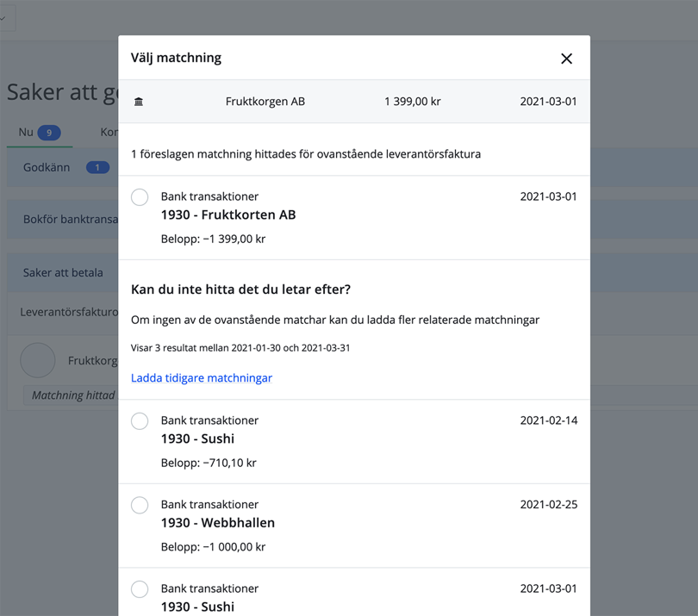Expand the Bokför banktransaktioner section

pos(70,220)
